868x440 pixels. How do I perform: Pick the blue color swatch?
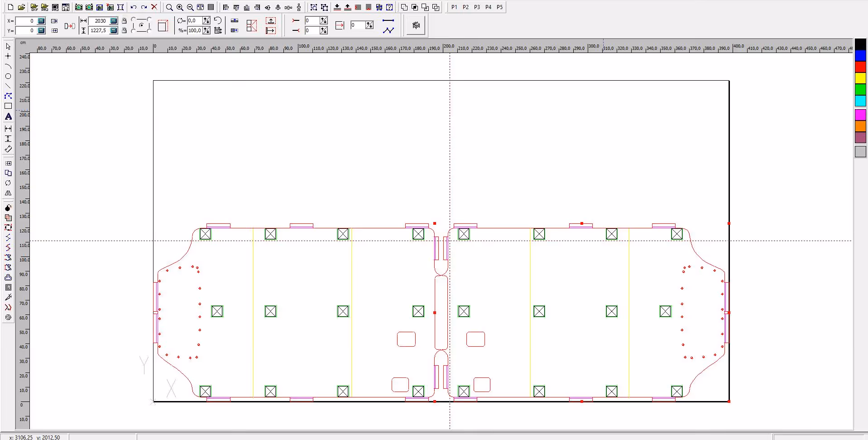coord(860,56)
